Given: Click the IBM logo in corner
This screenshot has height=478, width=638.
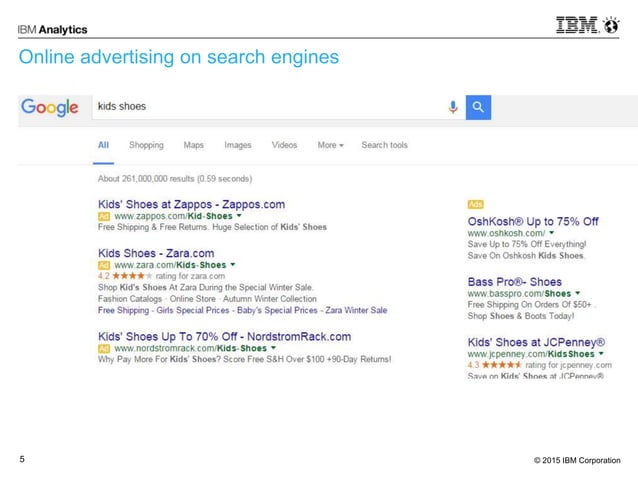Looking at the screenshot, I should click(x=586, y=28).
